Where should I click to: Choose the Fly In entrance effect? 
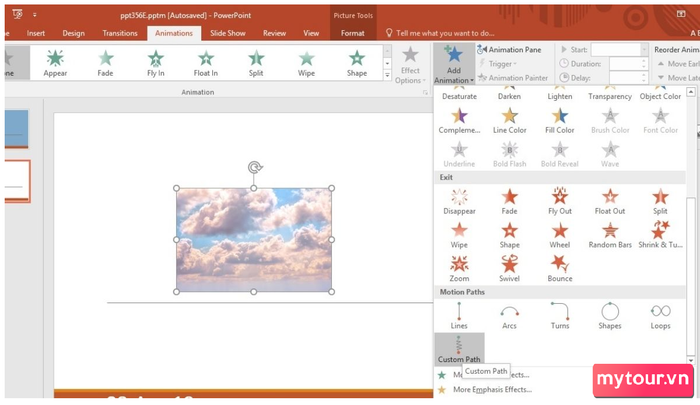[x=156, y=63]
